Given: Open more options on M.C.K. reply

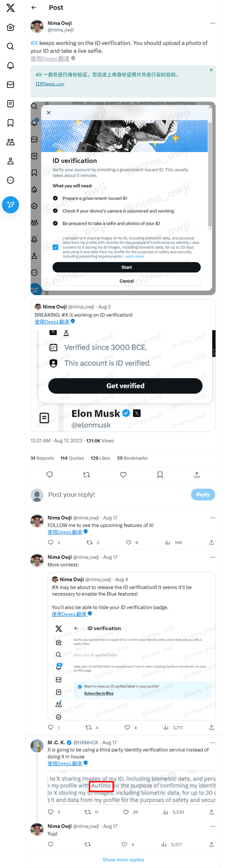Looking at the screenshot, I should point(213,743).
